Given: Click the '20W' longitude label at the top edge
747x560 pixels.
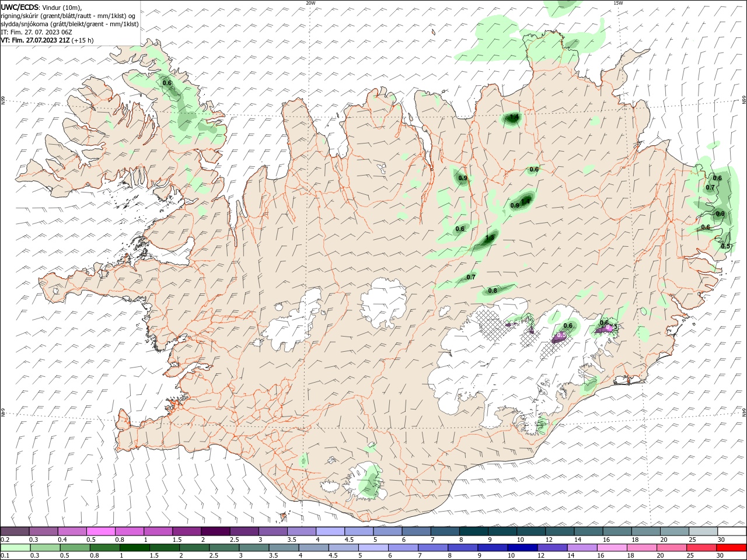Looking at the screenshot, I should coord(311,2).
